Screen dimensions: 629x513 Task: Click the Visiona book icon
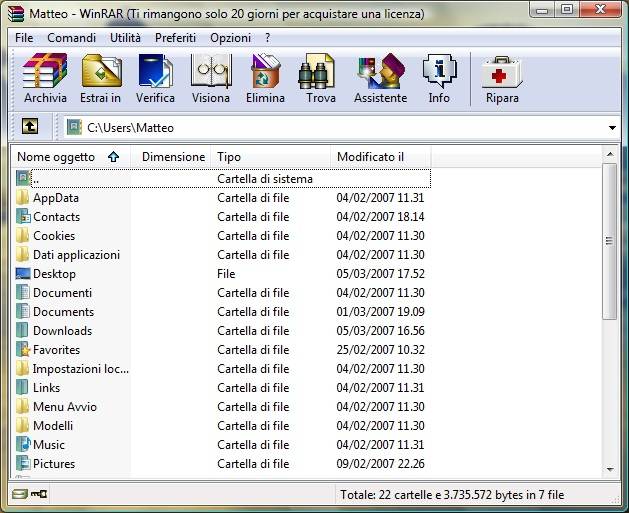point(211,71)
